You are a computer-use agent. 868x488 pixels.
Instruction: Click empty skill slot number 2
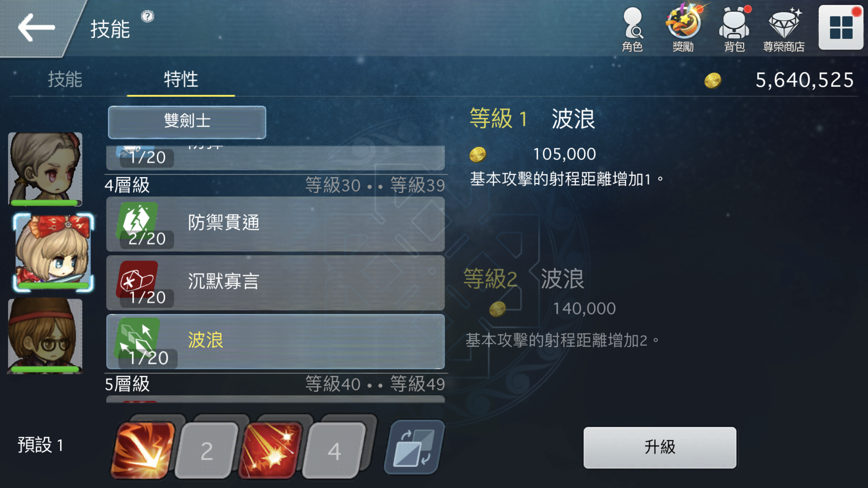pos(207,451)
